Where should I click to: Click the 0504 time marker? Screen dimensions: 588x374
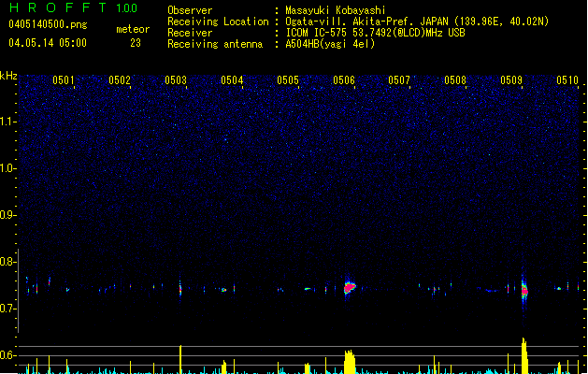(232, 80)
